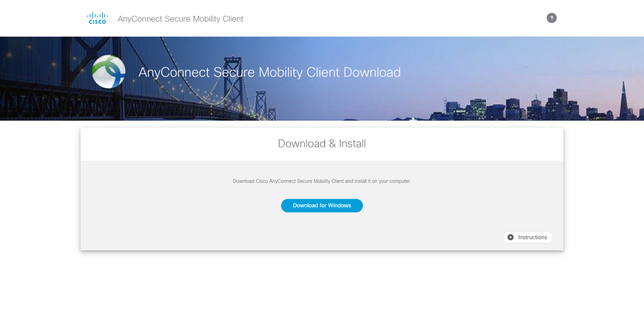Click the plus icon beside Instructions
The height and width of the screenshot is (324, 644).
[x=511, y=237]
